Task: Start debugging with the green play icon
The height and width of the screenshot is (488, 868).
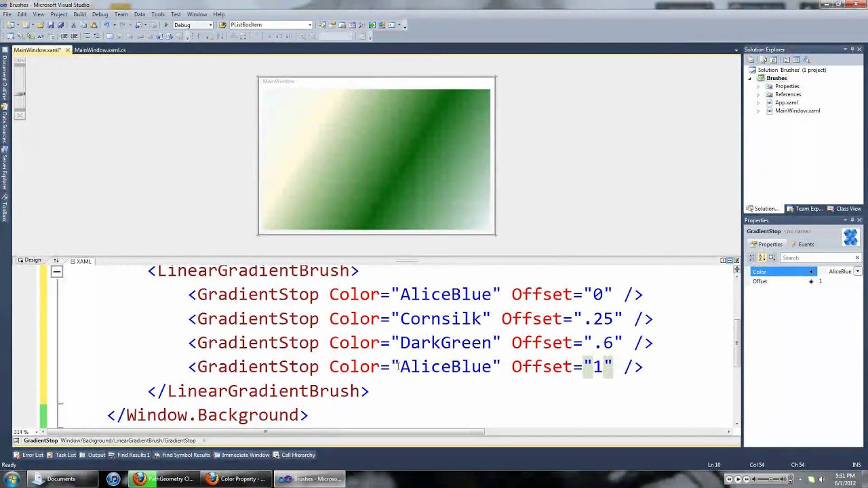Action: tap(166, 25)
